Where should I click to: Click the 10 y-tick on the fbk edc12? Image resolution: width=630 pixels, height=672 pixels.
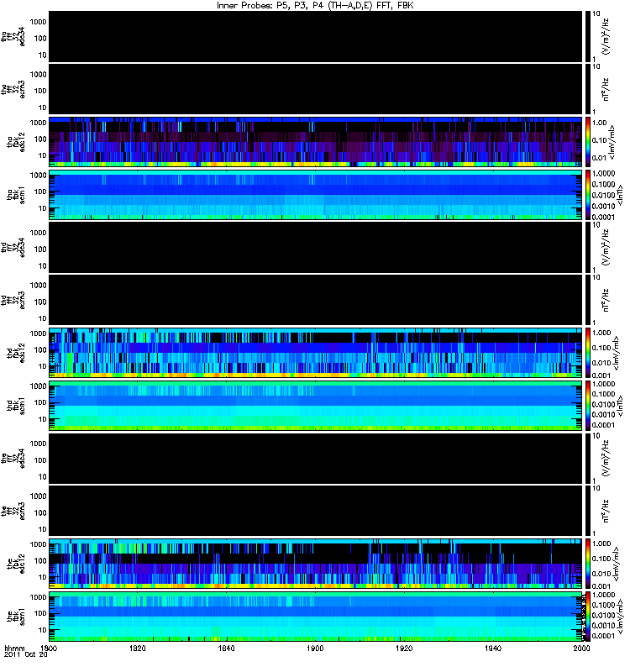pos(42,577)
